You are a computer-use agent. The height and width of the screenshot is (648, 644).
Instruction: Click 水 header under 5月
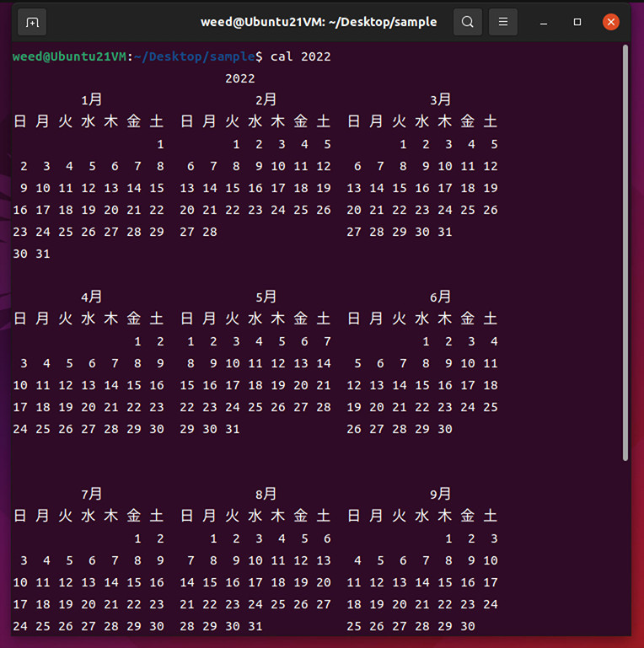point(255,319)
